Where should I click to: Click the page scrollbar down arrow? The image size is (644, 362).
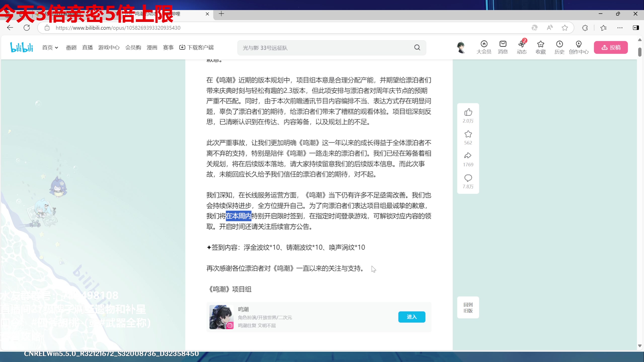(x=640, y=346)
